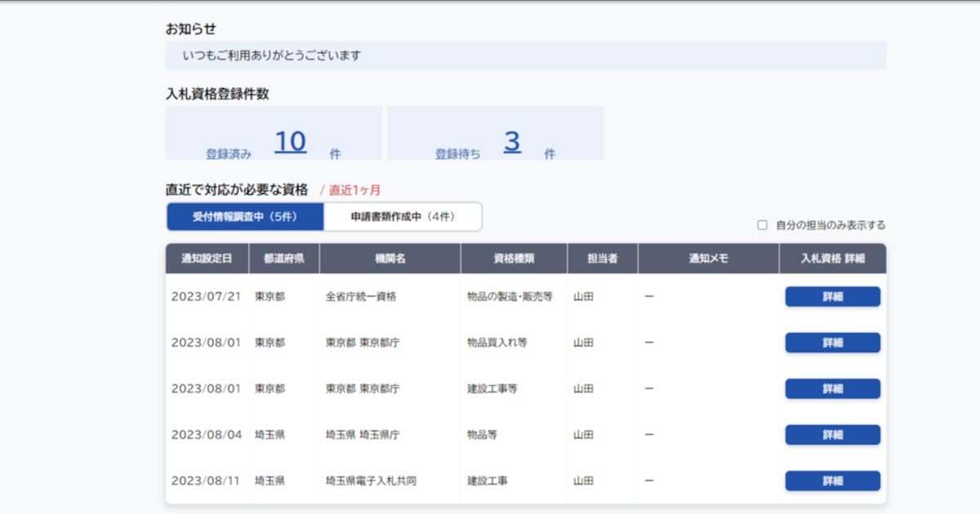
Task: Click the 物品の製造･販売等 qualification type
Action: [x=510, y=297]
